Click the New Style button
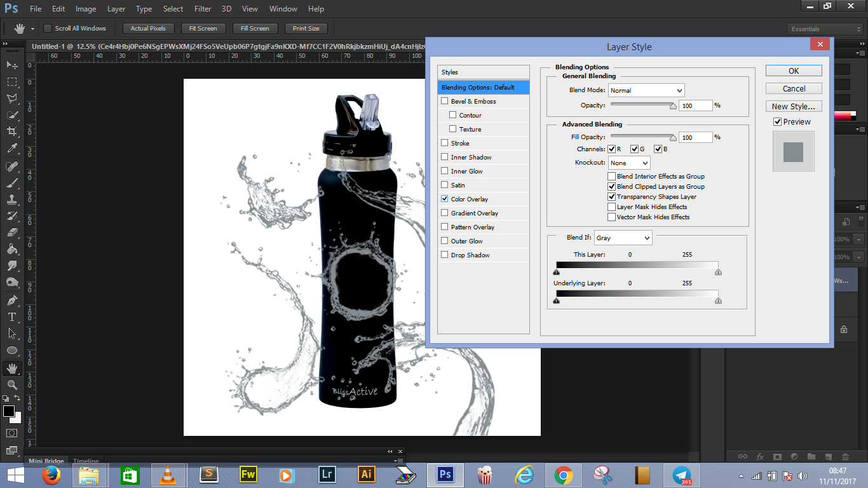This screenshot has width=868, height=488. coord(794,106)
